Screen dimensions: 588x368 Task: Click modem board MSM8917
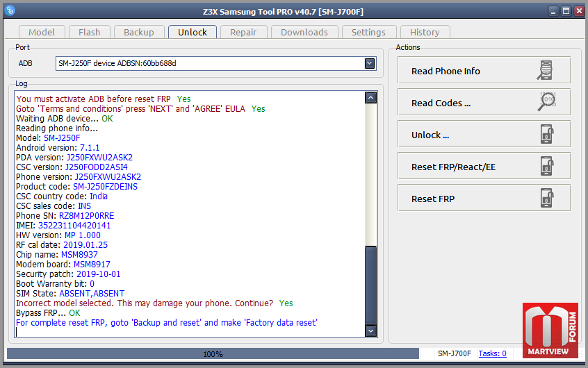coord(92,265)
